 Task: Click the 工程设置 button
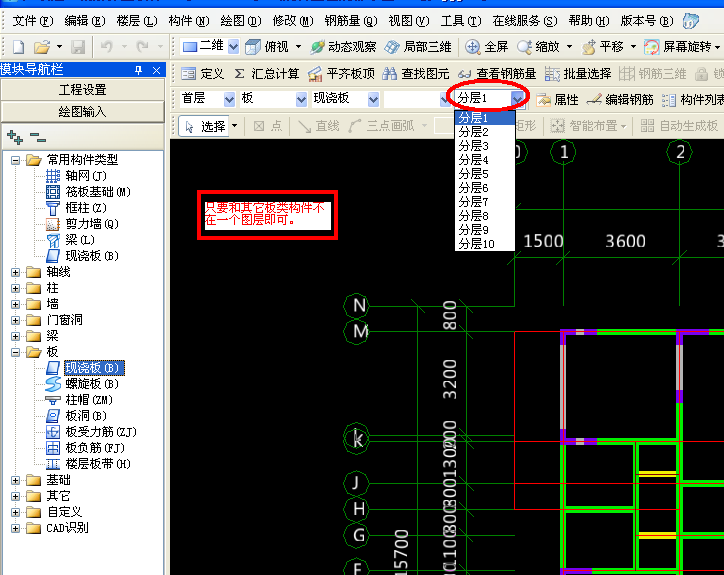(83, 90)
